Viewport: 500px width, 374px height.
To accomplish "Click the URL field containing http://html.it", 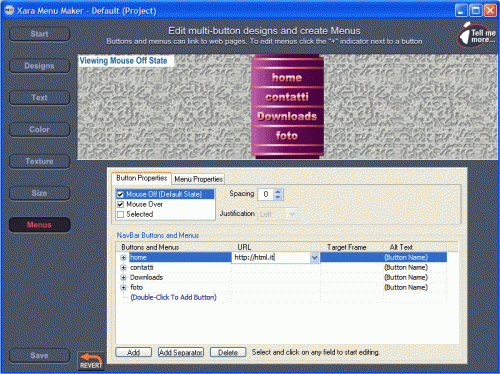I will [x=271, y=258].
